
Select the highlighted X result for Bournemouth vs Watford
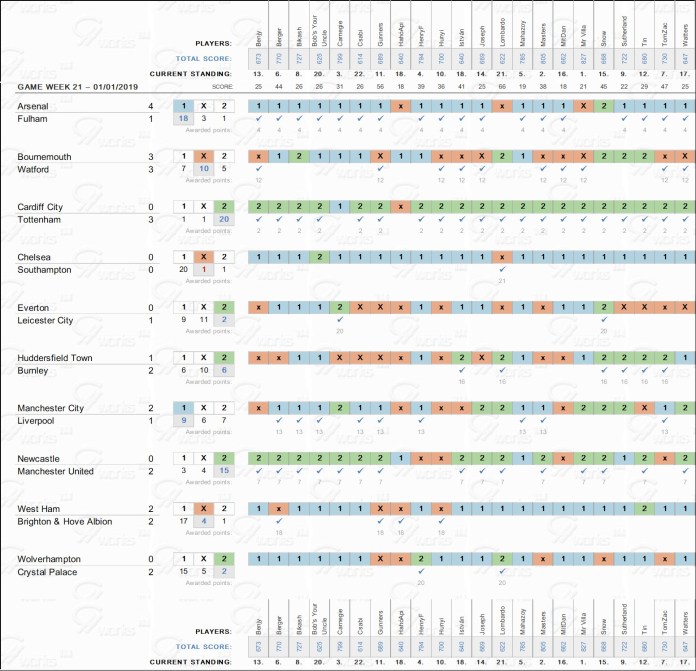(203, 157)
